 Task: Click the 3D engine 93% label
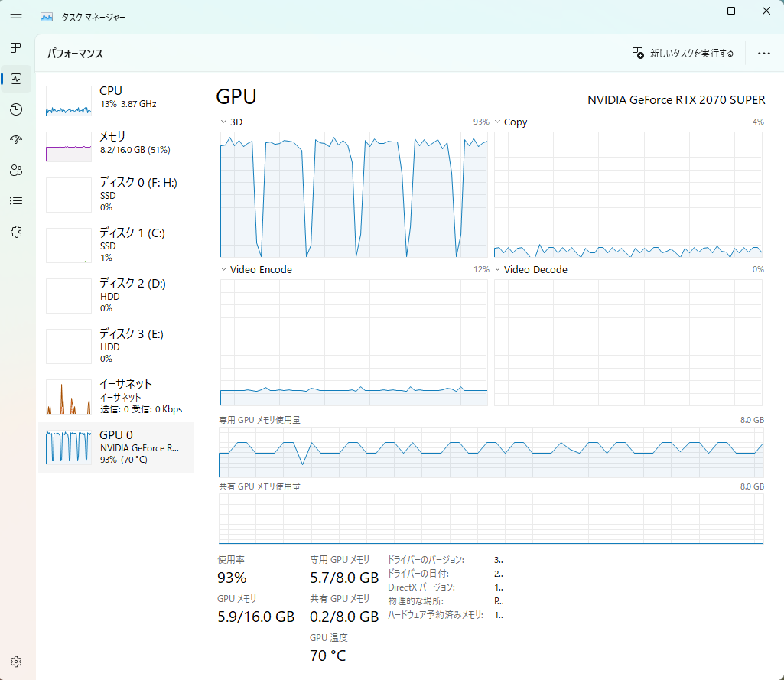pyautogui.click(x=481, y=122)
